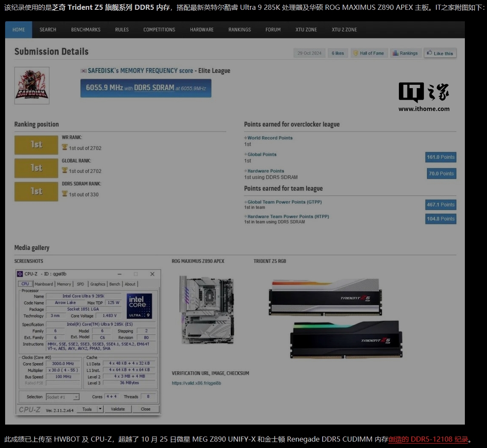Click the Intel Core Ultra 9 285K name field
This screenshot has height=448, width=487.
(83, 296)
